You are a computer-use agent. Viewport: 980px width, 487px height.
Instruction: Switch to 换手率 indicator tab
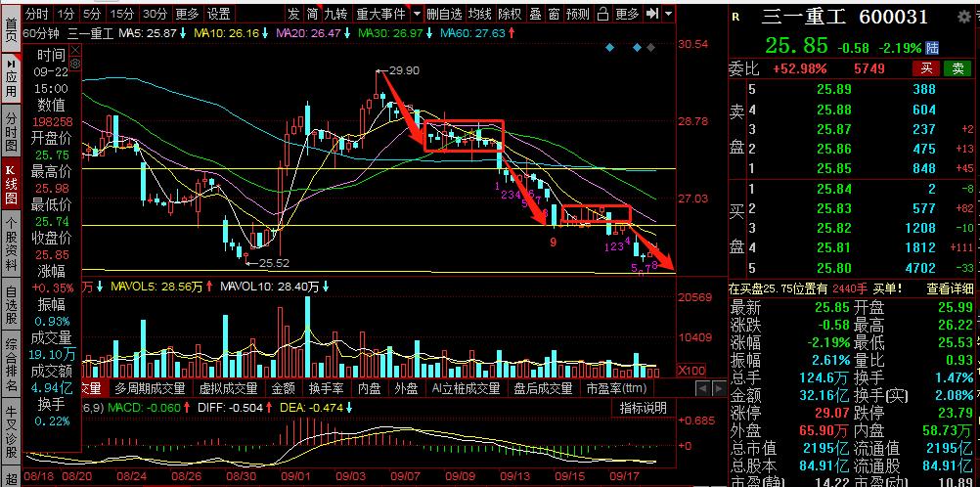tap(326, 388)
